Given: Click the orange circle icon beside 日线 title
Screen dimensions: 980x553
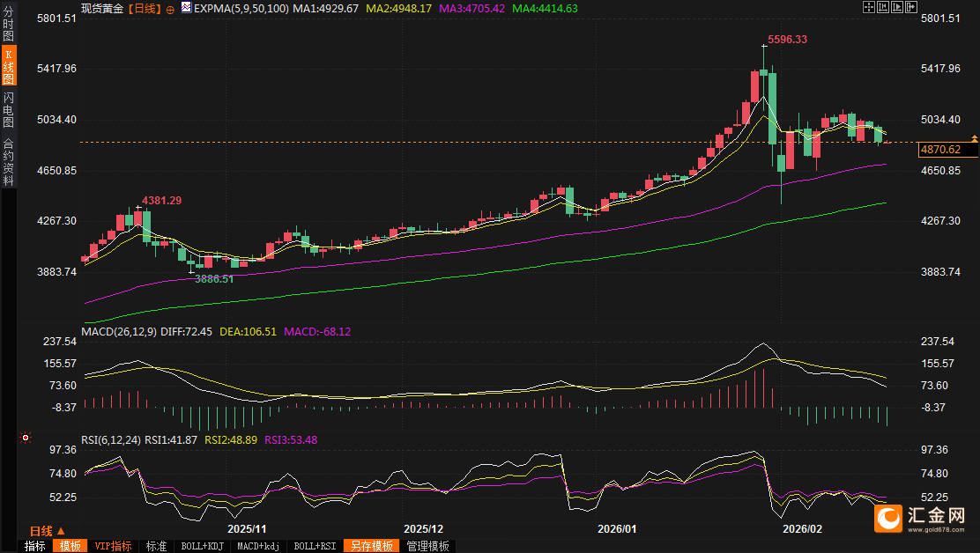Looking at the screenshot, I should (170, 9).
